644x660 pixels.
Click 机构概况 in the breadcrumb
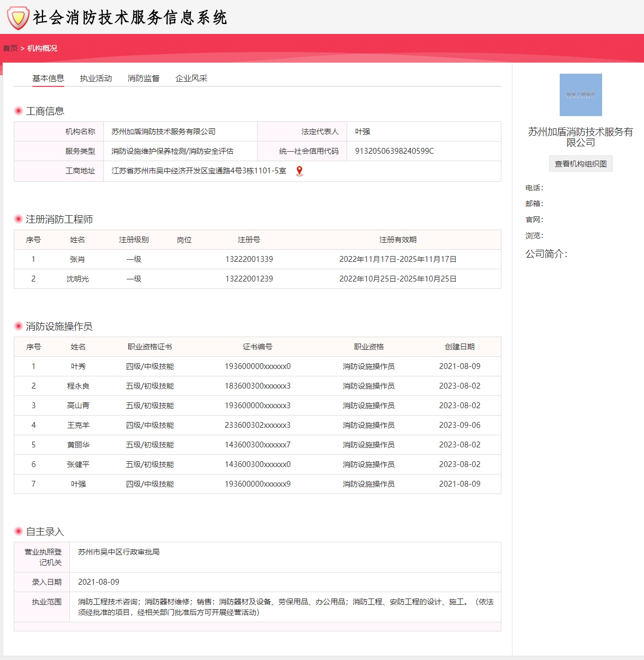42,48
